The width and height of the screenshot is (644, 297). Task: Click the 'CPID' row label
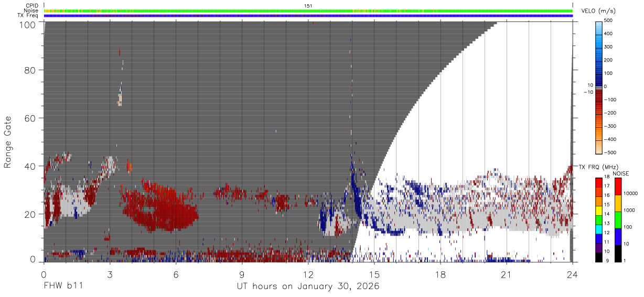pos(33,6)
